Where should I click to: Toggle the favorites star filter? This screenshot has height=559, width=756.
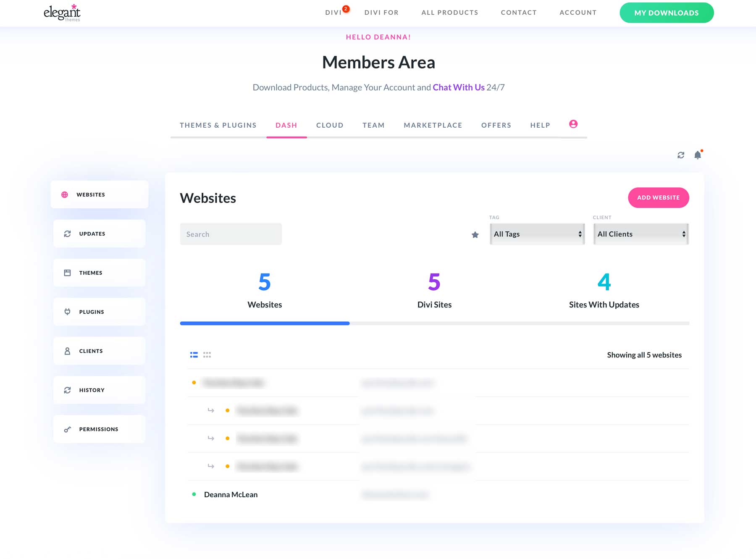pyautogui.click(x=475, y=235)
